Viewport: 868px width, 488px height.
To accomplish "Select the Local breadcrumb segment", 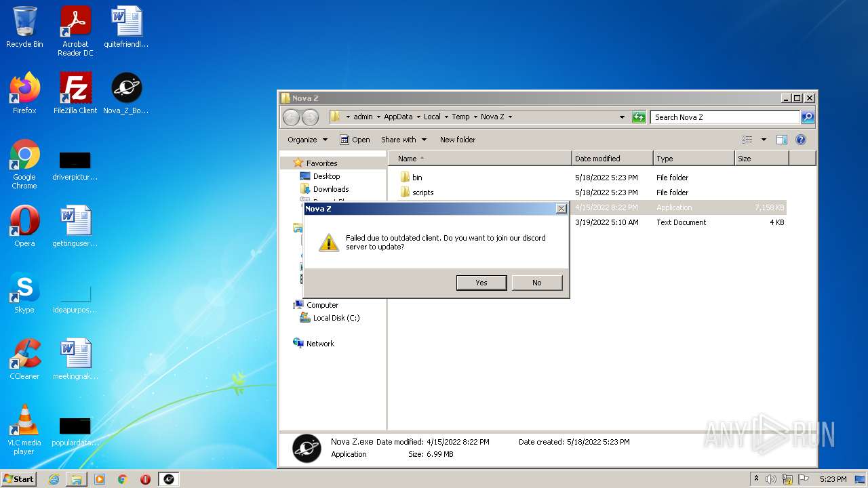I will pyautogui.click(x=432, y=117).
